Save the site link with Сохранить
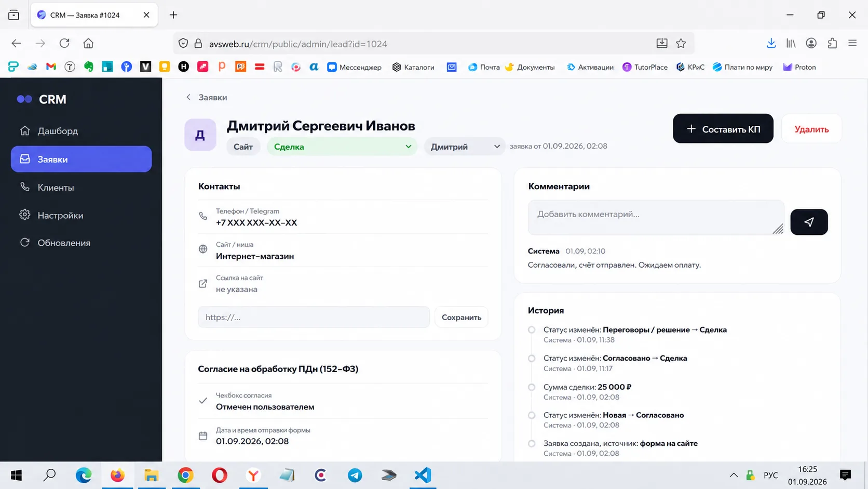The width and height of the screenshot is (868, 489). coord(462,317)
